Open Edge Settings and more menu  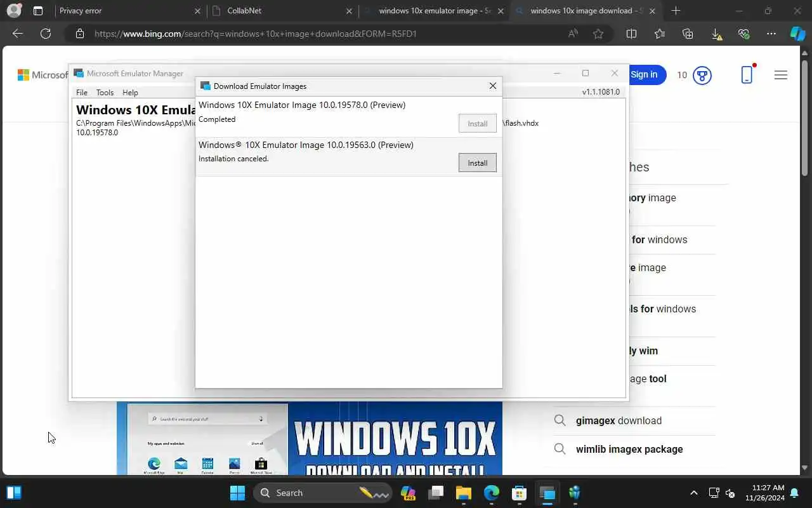771,34
